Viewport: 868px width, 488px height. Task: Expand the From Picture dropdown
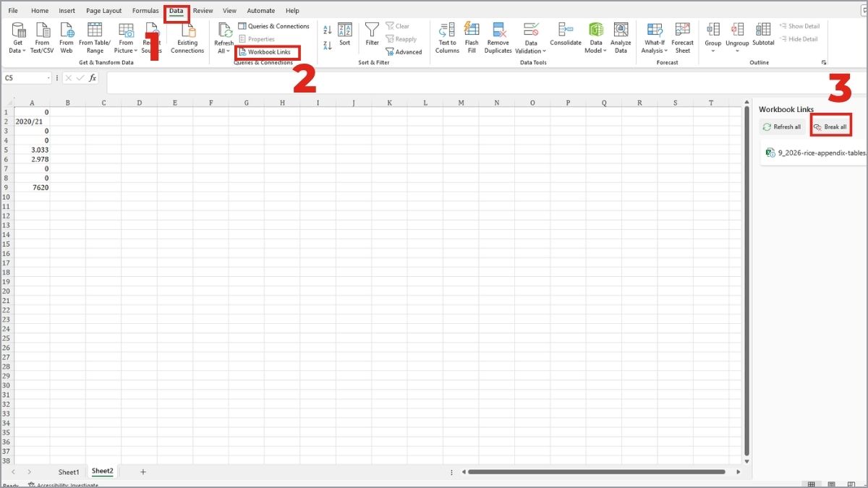click(x=135, y=51)
